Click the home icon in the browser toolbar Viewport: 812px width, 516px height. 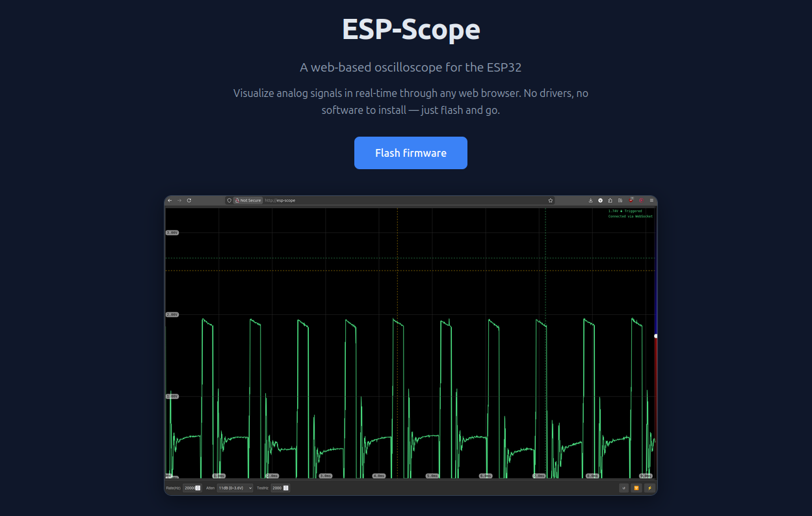[x=610, y=200]
